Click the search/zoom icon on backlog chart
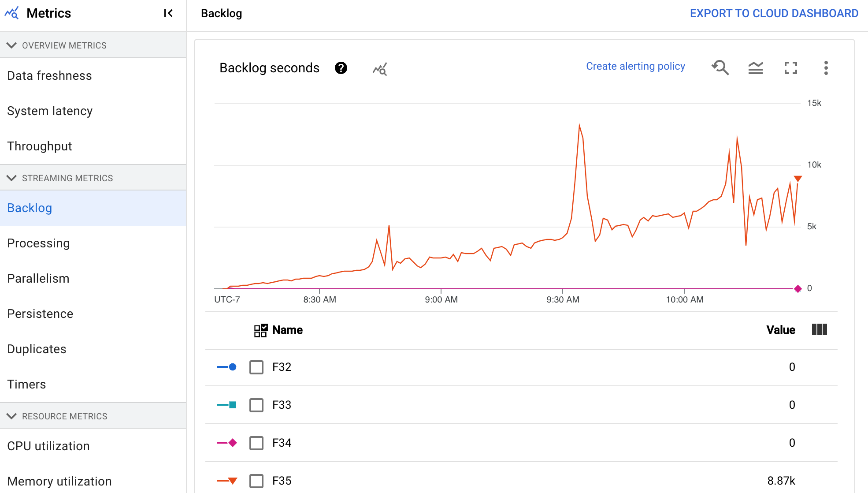The width and height of the screenshot is (868, 493). click(x=721, y=67)
